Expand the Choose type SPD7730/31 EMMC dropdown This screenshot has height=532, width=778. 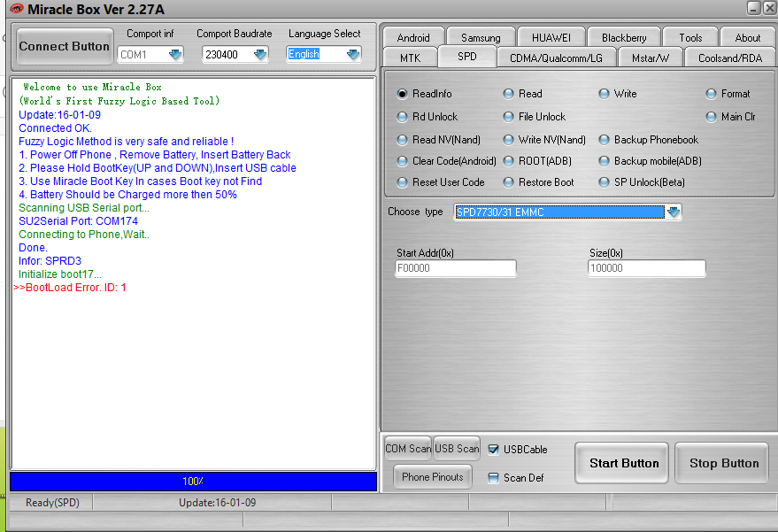(x=674, y=212)
